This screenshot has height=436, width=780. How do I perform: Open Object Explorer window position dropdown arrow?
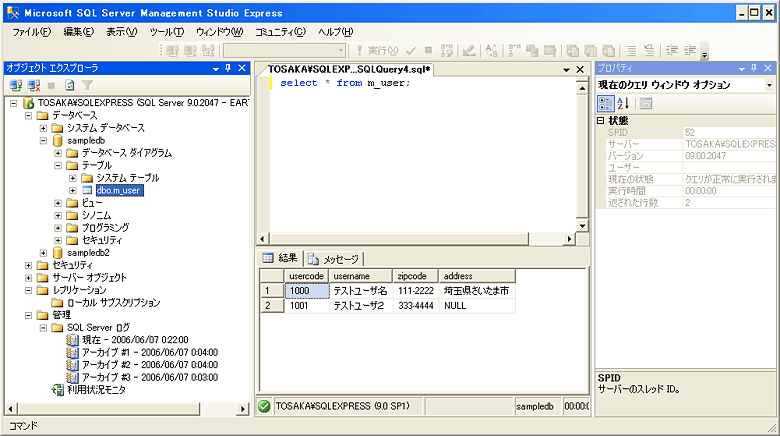coord(216,69)
